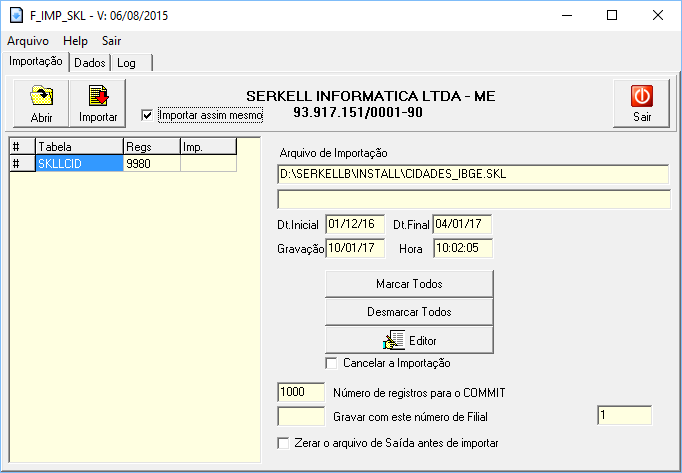The width and height of the screenshot is (682, 473).
Task: Click the field containing 1 beside Filial
Action: [x=625, y=415]
